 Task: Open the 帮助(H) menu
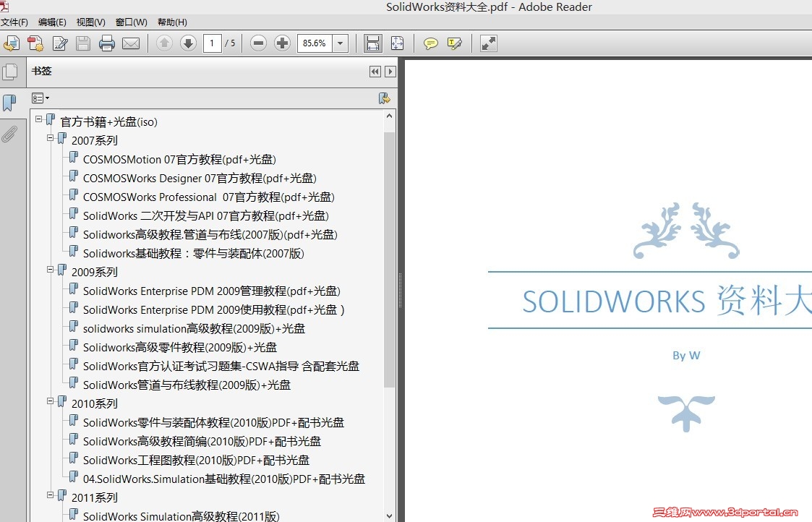pos(171,22)
